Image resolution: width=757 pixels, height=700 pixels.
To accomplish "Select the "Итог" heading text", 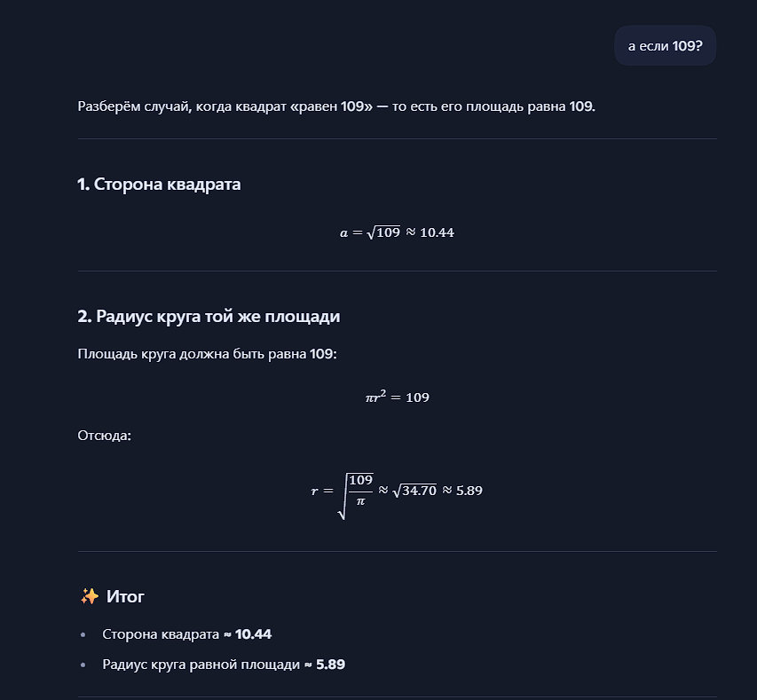I will tap(125, 596).
